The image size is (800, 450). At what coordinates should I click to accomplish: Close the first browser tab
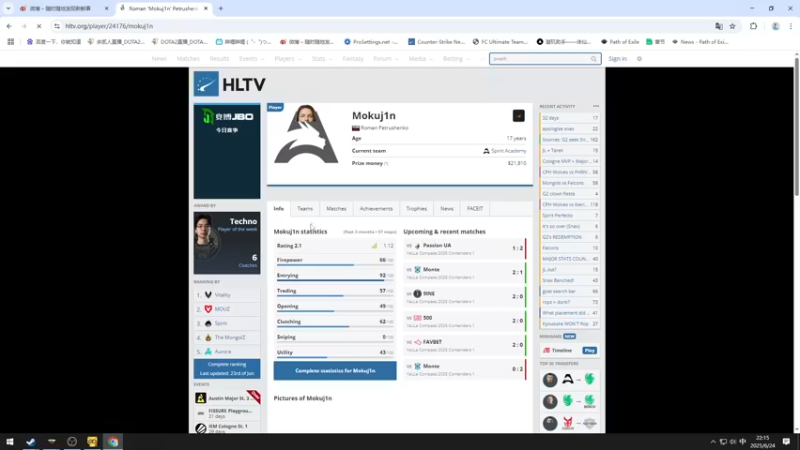(107, 8)
